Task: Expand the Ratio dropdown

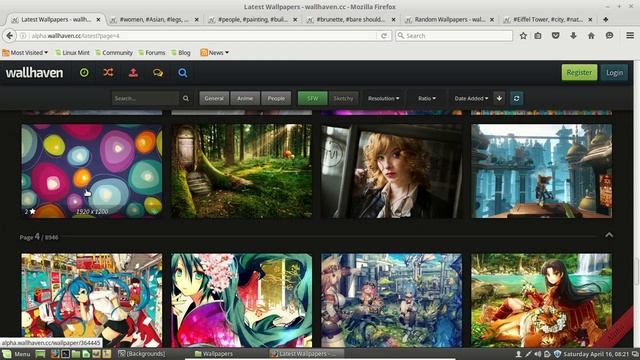Action: coord(427,98)
